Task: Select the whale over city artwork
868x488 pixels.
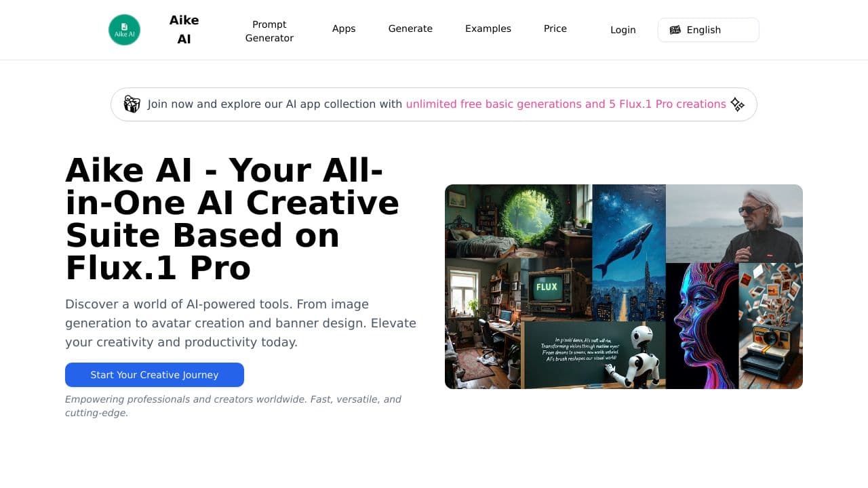Action: (629, 253)
